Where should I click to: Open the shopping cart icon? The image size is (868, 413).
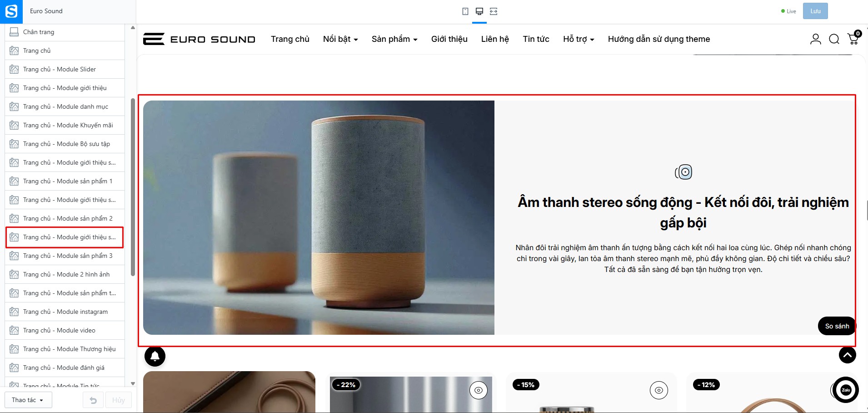[x=854, y=38]
